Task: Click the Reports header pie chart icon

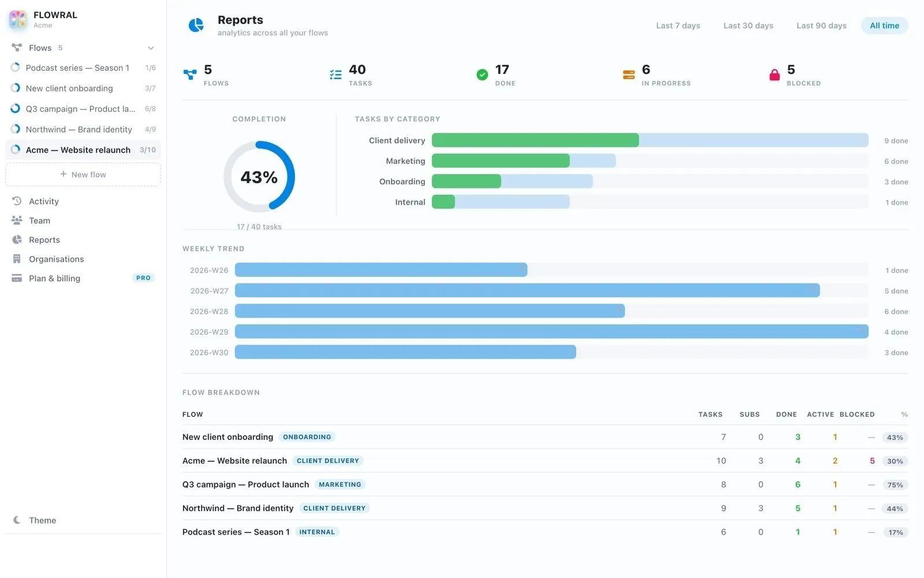Action: [196, 25]
